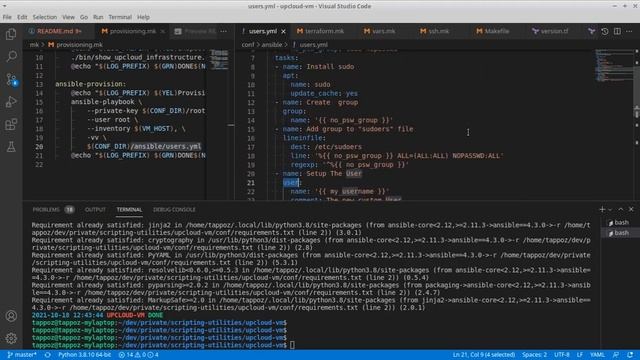Switch to the Debug Console tab

(174, 209)
